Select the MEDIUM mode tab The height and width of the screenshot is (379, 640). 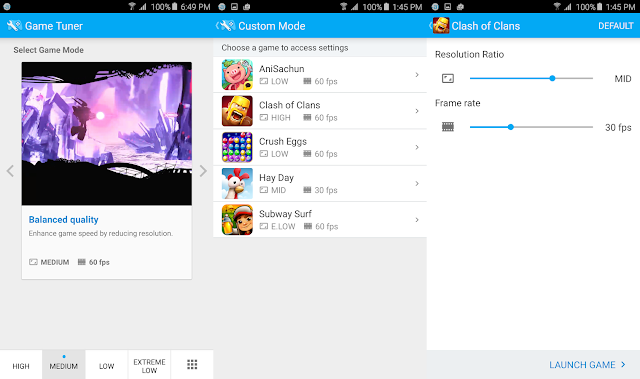64,364
